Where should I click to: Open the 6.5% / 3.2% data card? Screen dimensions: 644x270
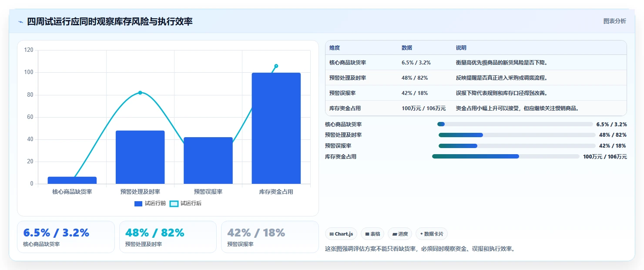pos(66,237)
